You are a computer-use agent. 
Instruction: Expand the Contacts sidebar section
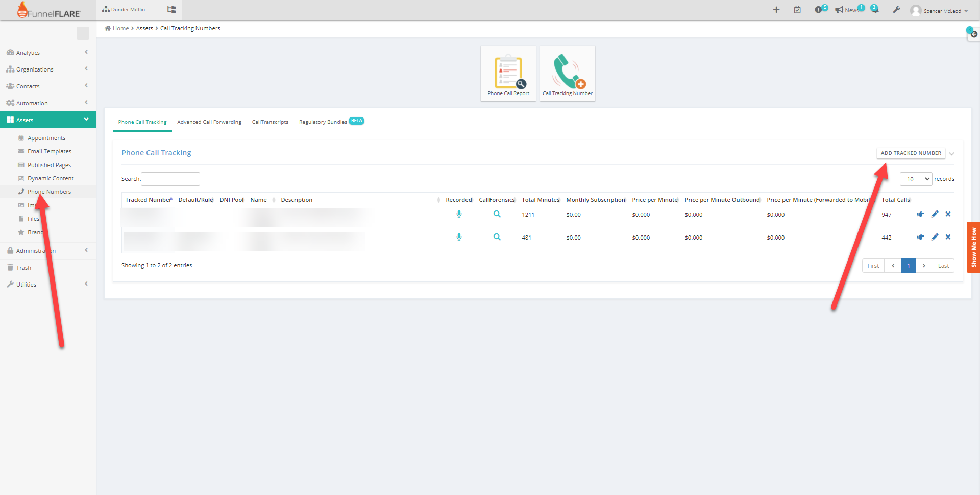pyautogui.click(x=48, y=86)
